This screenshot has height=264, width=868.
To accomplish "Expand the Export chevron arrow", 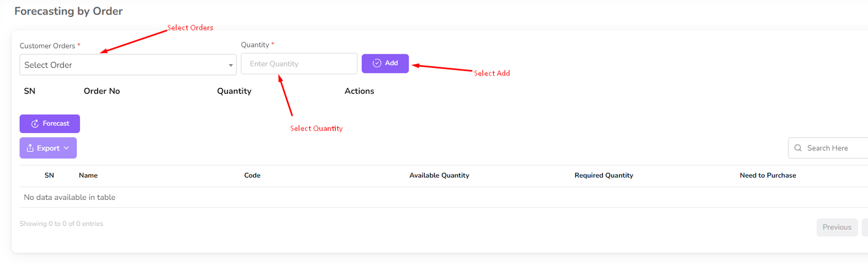I will (66, 148).
